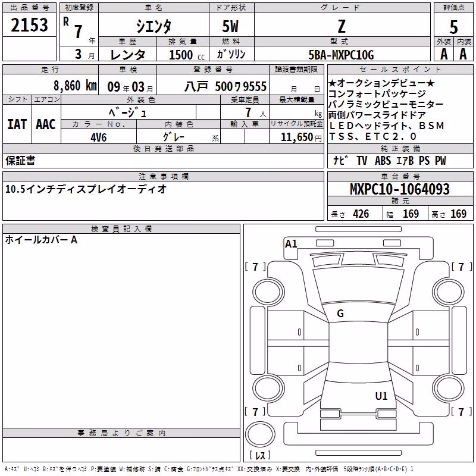Select the interior color グレー
This screenshot has width=476, height=476.
point(174,137)
